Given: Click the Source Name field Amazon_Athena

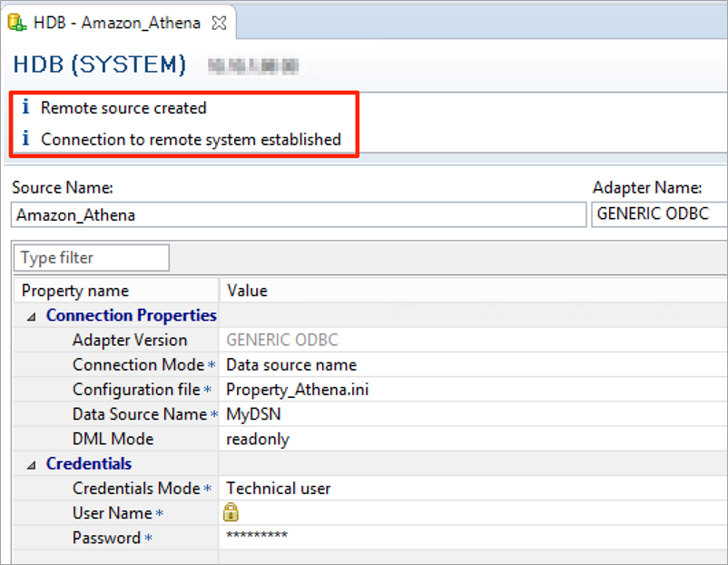Looking at the screenshot, I should coord(299,214).
